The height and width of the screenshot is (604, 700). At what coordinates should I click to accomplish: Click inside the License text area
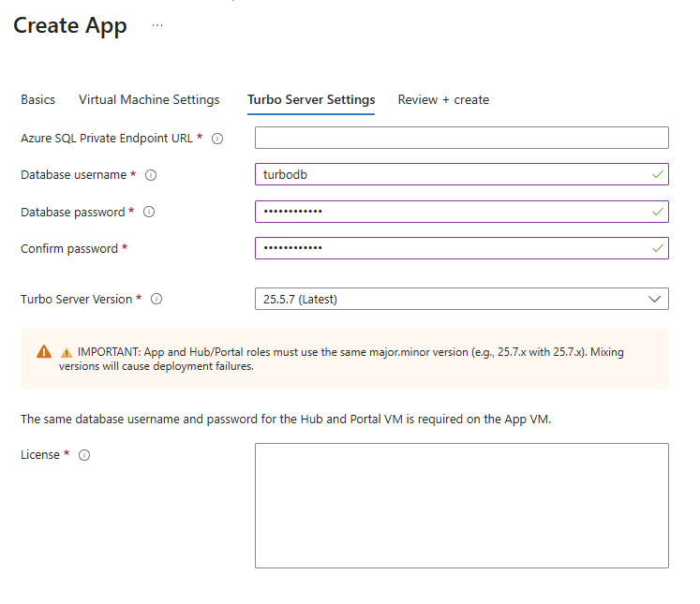pyautogui.click(x=461, y=505)
